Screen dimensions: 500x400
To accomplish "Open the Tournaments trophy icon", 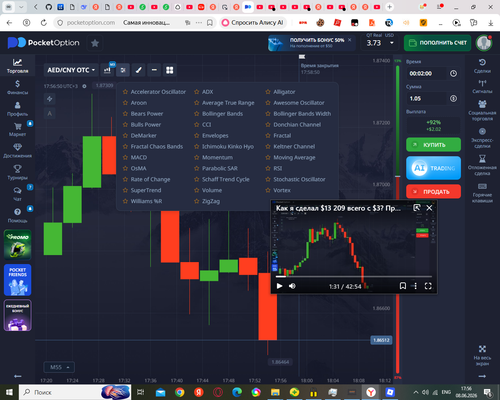I will pos(17,169).
